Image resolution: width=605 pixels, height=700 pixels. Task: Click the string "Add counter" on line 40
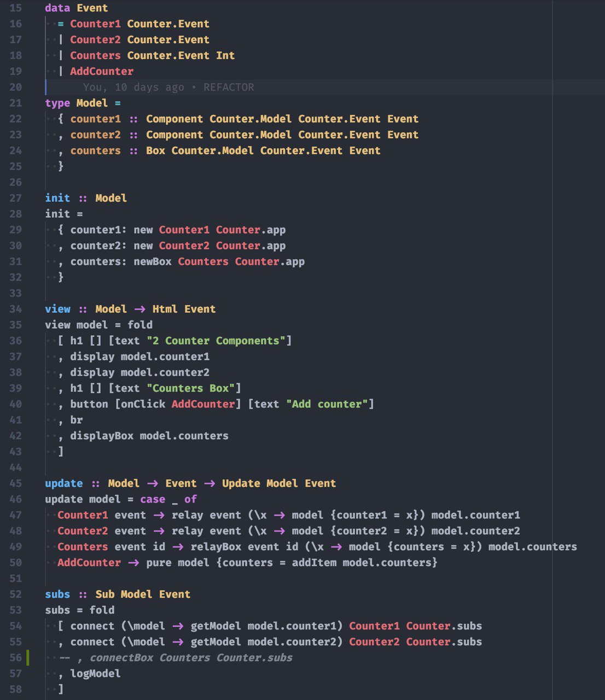point(327,405)
